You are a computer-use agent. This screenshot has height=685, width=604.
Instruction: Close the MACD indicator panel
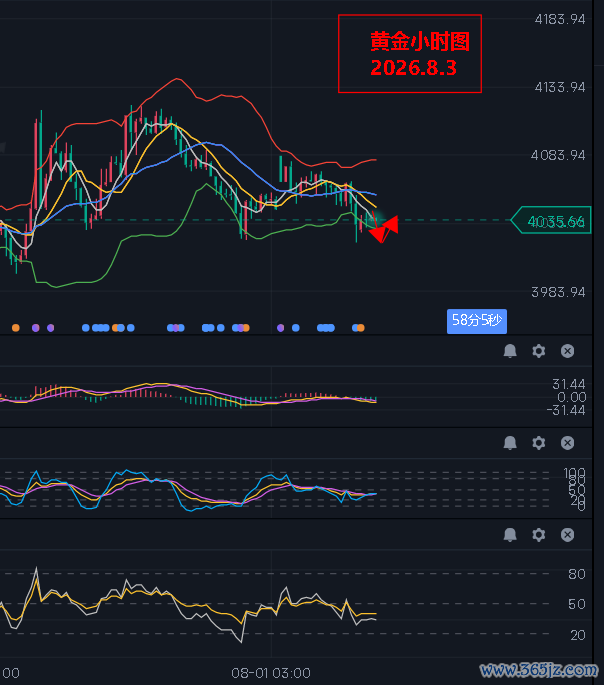(567, 351)
